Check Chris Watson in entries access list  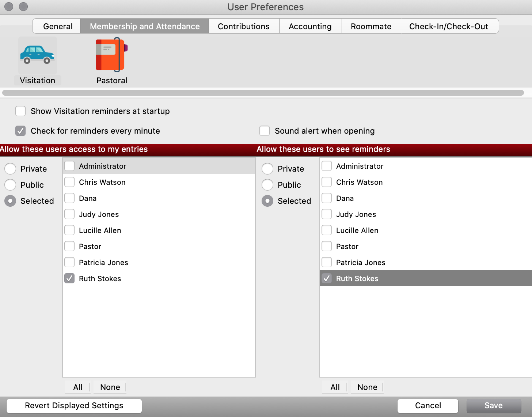(69, 182)
